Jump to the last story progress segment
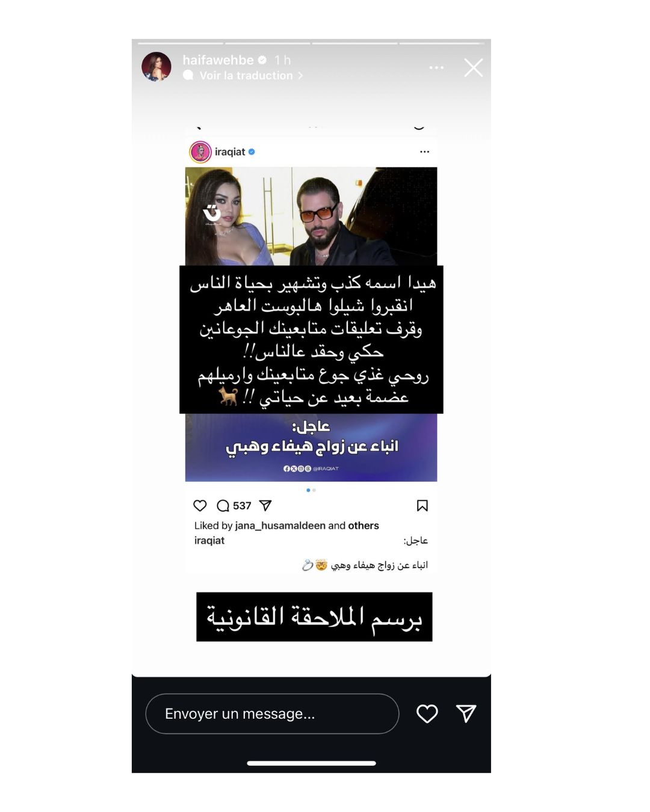The width and height of the screenshot is (650, 812). [442, 43]
